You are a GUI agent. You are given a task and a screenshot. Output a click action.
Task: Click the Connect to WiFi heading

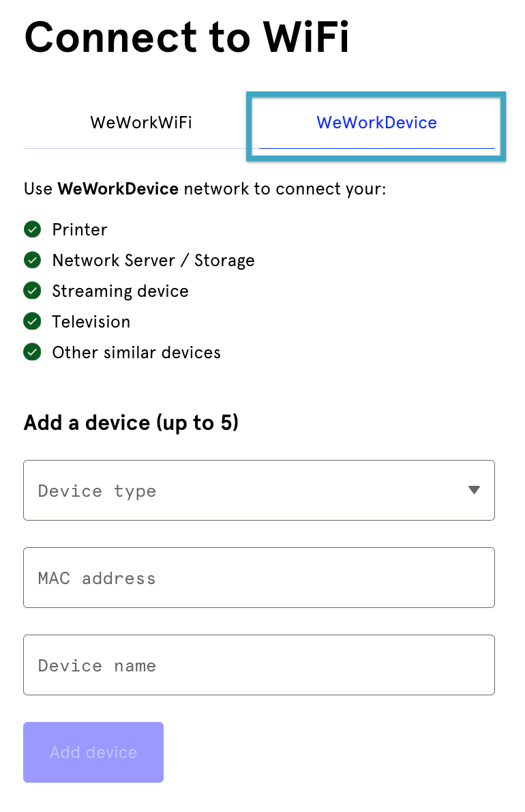click(x=187, y=38)
